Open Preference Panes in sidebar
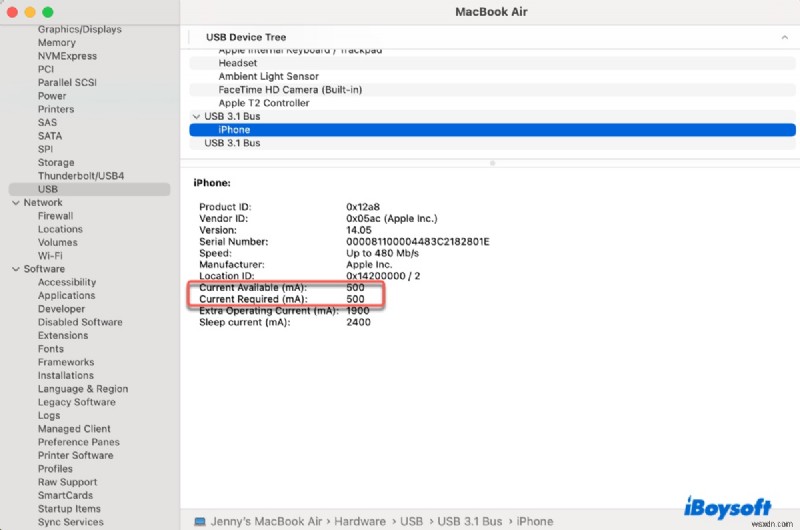This screenshot has height=530, width=800. click(x=79, y=442)
